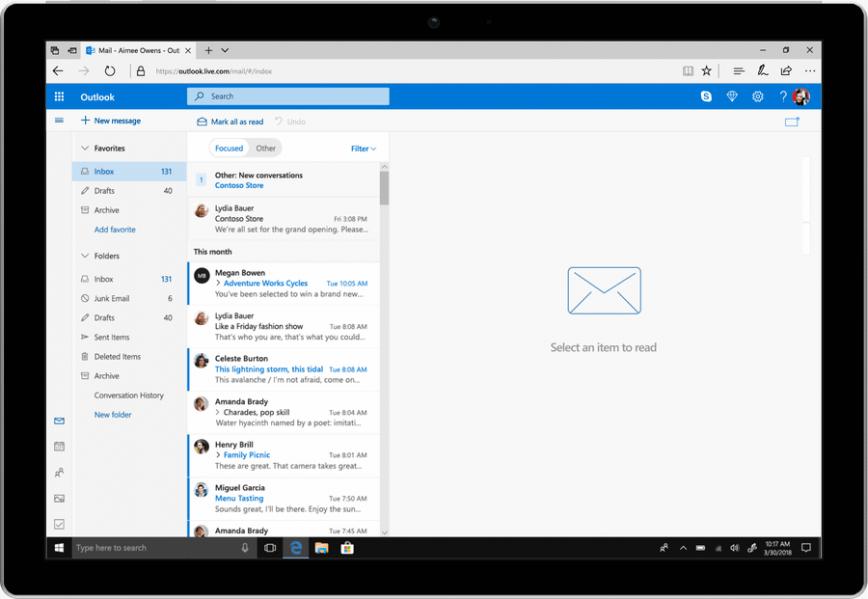Open Action Center in the system tray
The height and width of the screenshot is (599, 868).
[805, 547]
